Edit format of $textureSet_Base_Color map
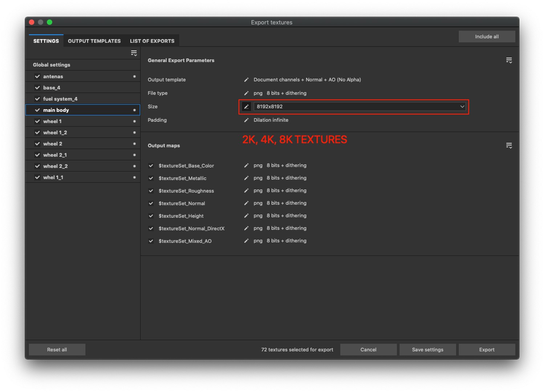This screenshot has width=544, height=392. coord(246,166)
